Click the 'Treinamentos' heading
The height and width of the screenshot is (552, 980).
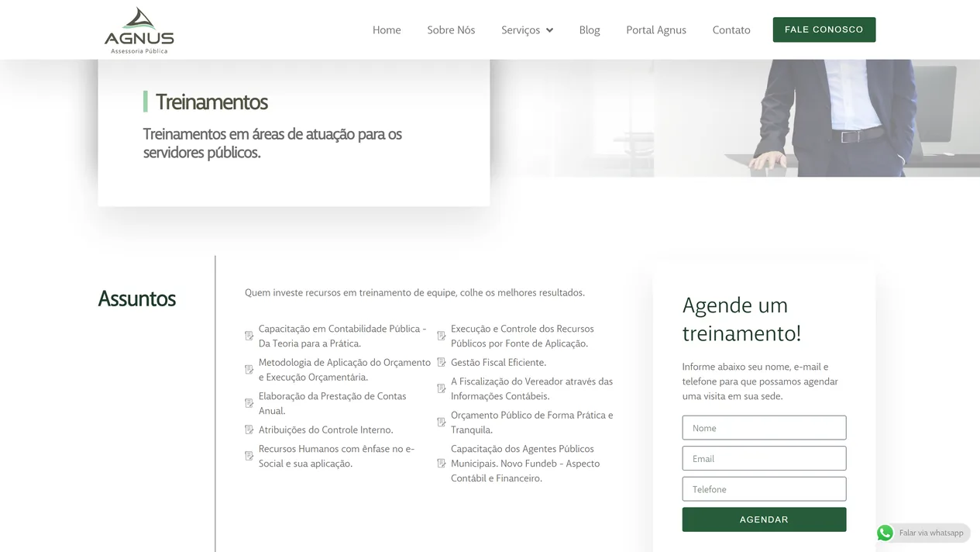211,102
